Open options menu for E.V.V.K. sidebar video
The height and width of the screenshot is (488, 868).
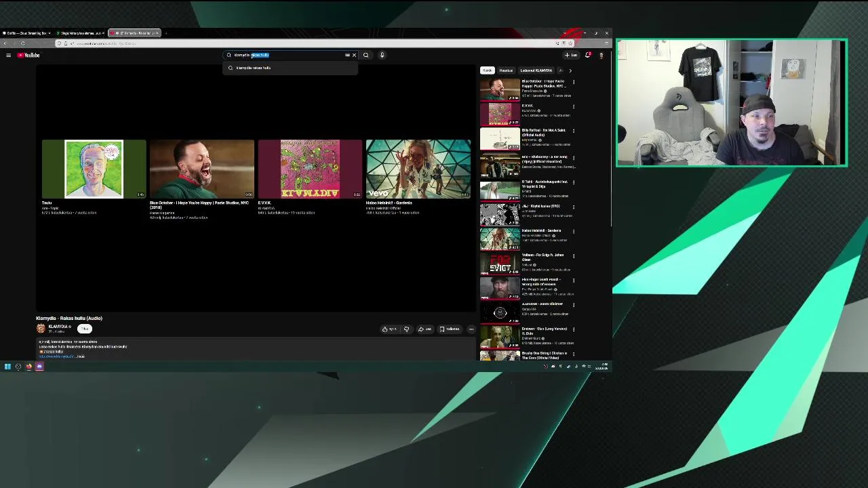coord(574,106)
